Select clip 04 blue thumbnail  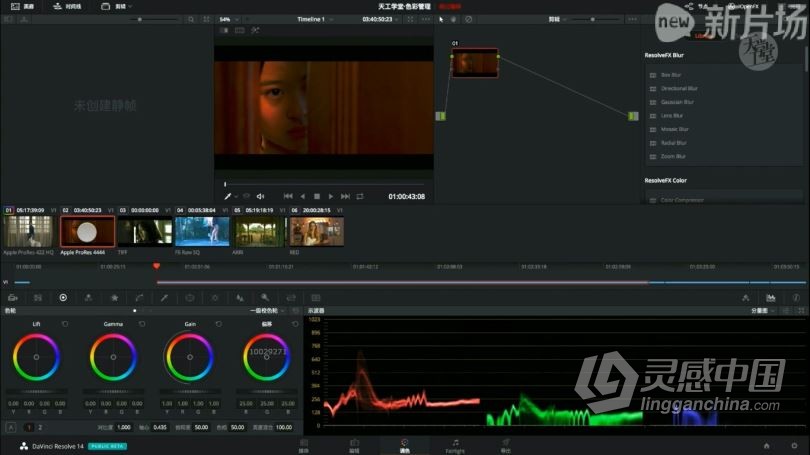(202, 231)
